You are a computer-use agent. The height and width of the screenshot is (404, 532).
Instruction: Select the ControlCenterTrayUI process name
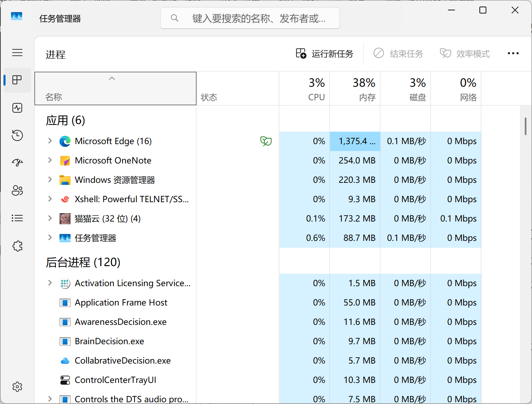116,380
